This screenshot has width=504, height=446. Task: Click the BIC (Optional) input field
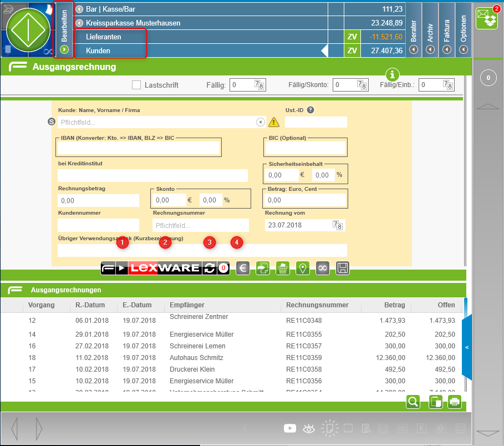(306, 148)
